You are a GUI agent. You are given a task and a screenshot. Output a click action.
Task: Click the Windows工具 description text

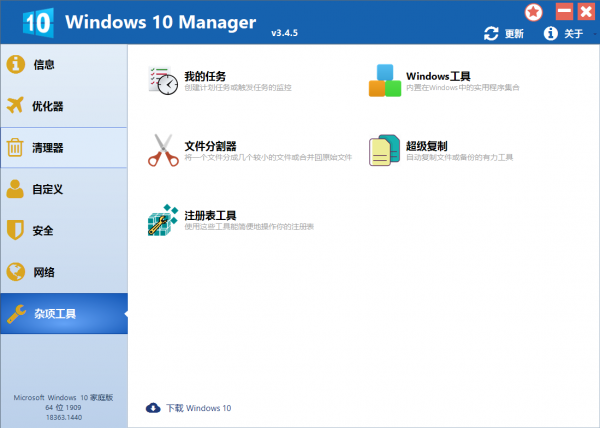(463, 88)
